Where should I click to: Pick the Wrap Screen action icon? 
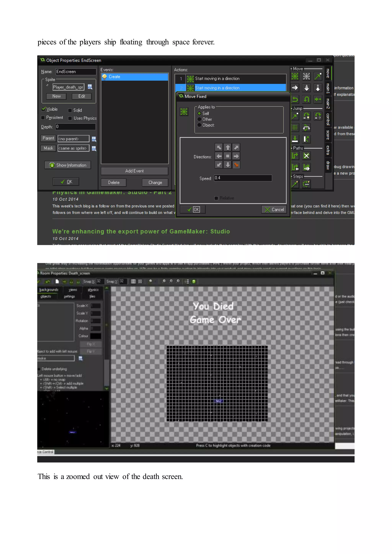(x=306, y=128)
